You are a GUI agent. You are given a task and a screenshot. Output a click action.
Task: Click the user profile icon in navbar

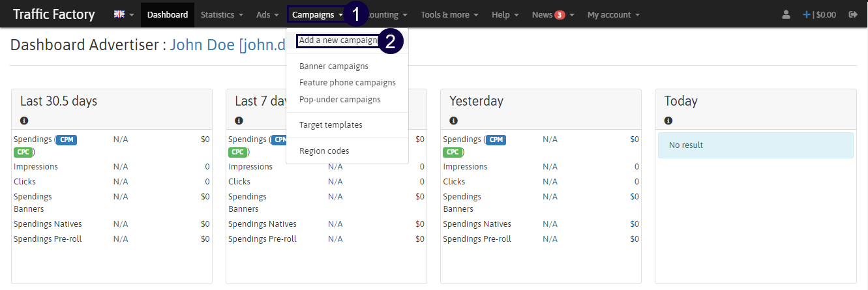[x=786, y=14]
